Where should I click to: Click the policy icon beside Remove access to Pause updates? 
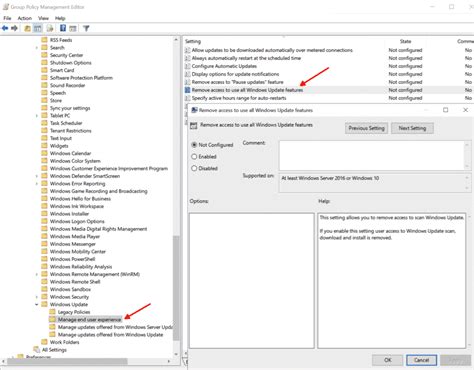coord(188,82)
